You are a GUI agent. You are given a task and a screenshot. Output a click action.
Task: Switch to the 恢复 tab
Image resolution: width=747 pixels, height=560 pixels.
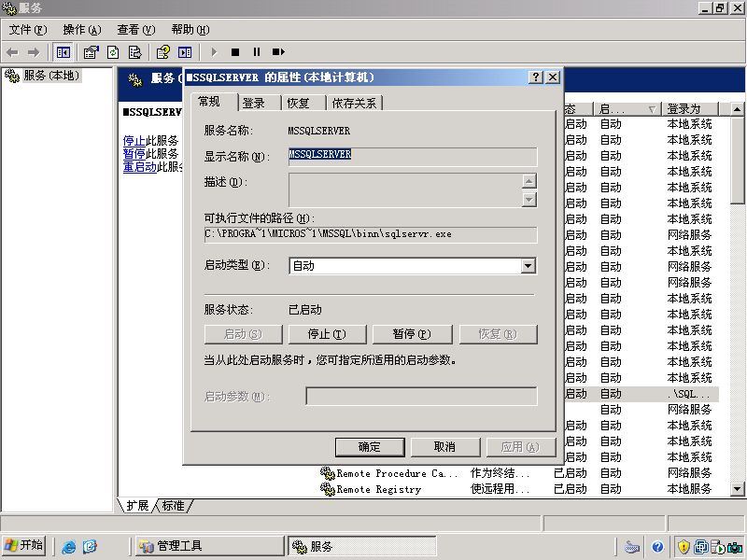click(x=303, y=103)
